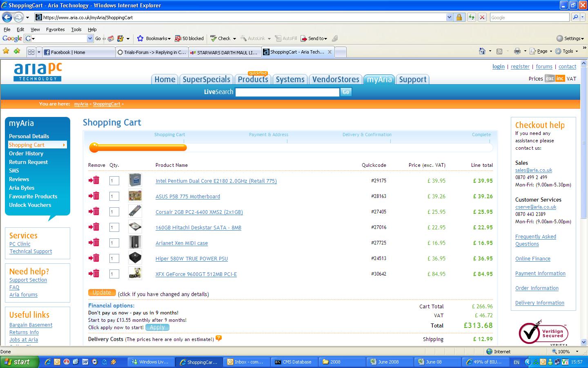Click the search magnifier icon

click(575, 17)
